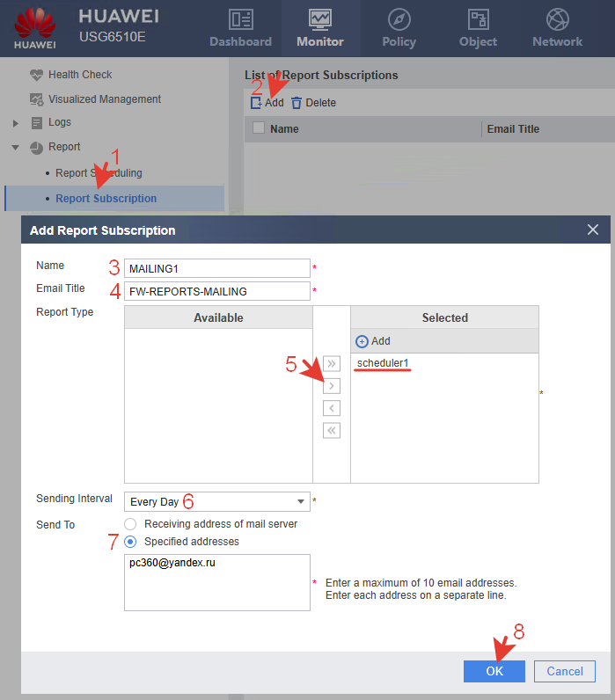Move selected item back to Available

click(x=332, y=408)
